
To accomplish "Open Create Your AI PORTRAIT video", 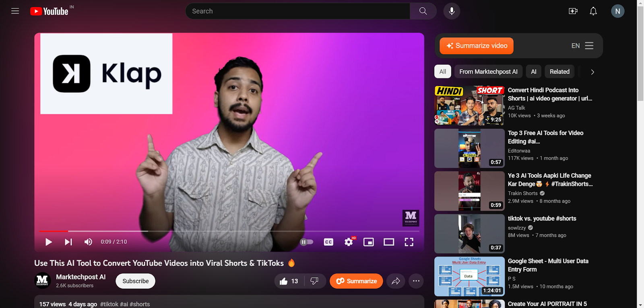I will [x=547, y=304].
